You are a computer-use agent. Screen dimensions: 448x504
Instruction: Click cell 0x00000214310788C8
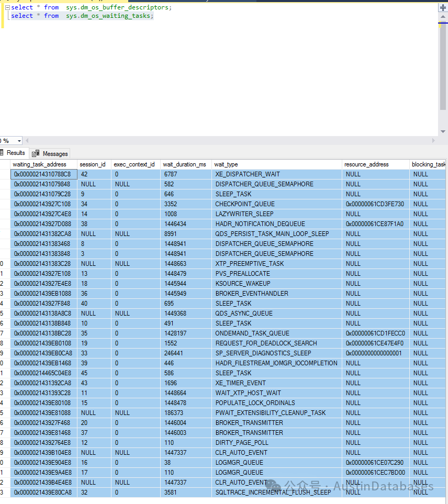pyautogui.click(x=44, y=174)
